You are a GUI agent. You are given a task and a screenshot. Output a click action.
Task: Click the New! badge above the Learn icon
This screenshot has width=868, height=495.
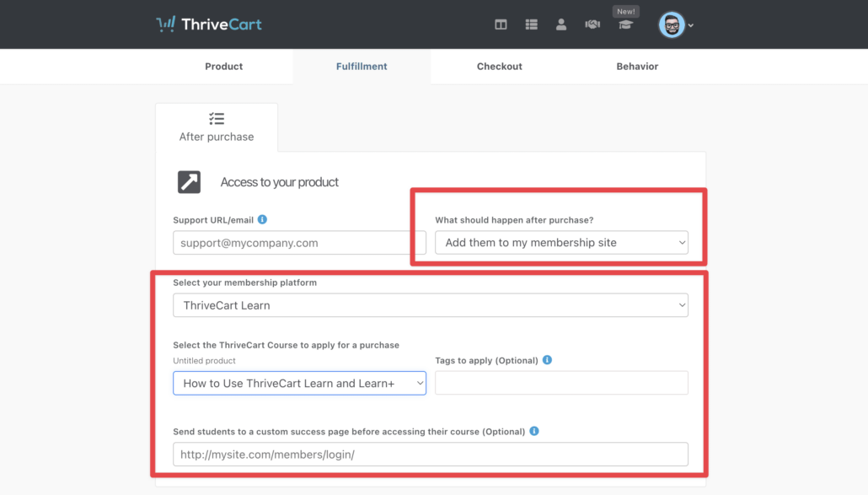626,11
